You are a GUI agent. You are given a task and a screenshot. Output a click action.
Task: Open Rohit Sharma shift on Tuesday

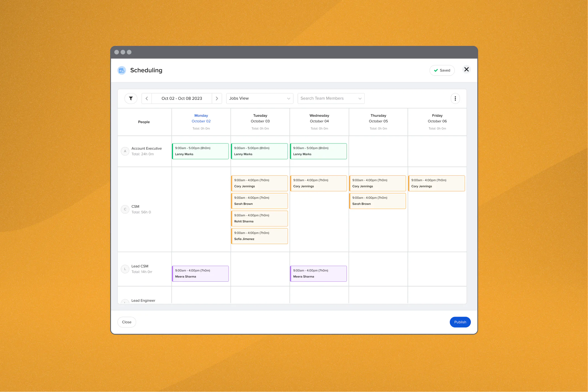coord(259,218)
